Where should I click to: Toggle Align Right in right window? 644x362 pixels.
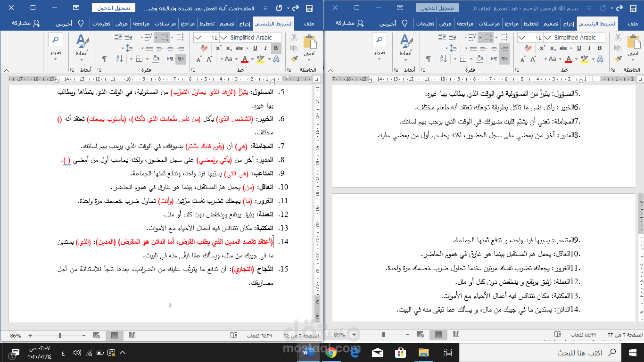pyautogui.click(x=505, y=48)
